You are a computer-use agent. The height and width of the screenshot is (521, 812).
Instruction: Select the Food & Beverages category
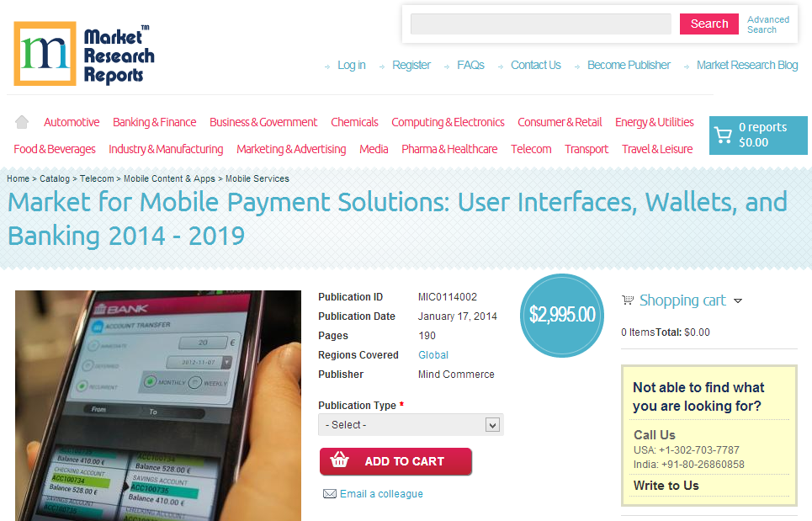55,149
